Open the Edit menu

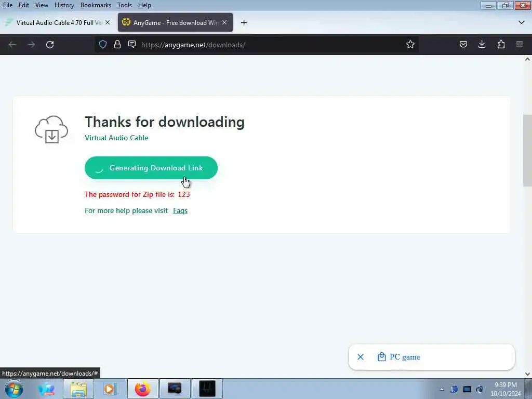pyautogui.click(x=24, y=5)
